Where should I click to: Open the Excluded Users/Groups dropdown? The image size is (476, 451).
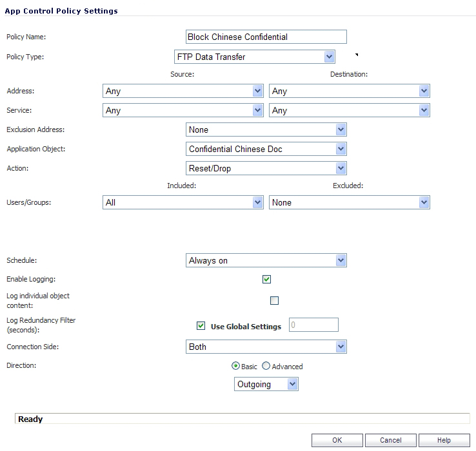pyautogui.click(x=350, y=202)
